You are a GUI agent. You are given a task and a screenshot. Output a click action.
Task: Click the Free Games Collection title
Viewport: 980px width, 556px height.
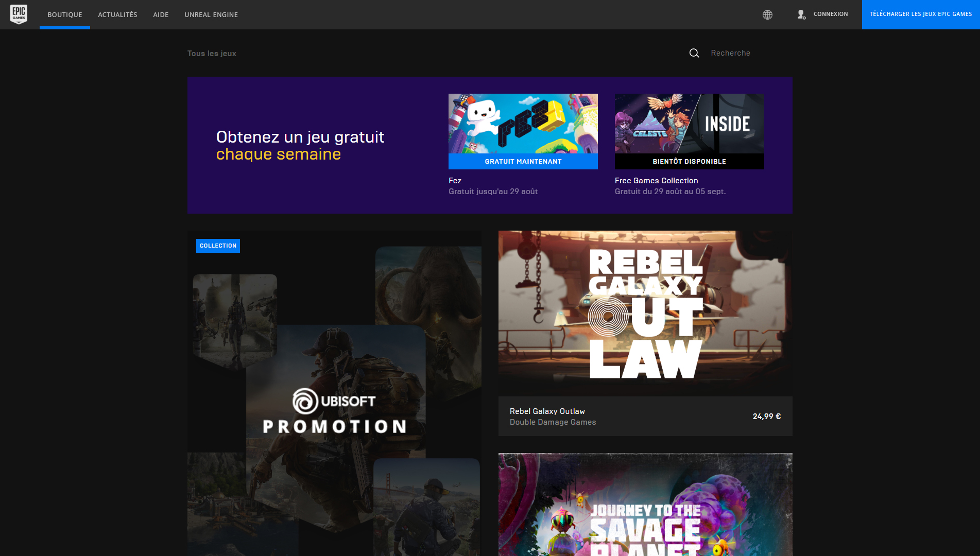tap(656, 181)
